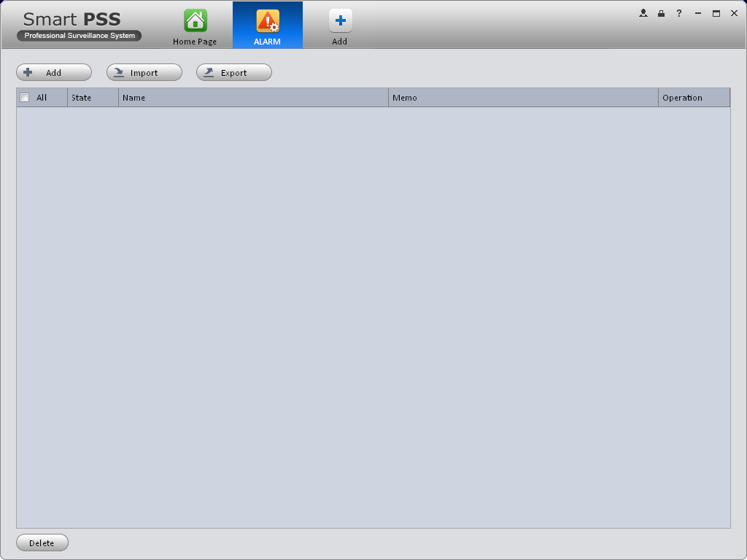This screenshot has height=560, width=747.
Task: Click the Export button
Action: coord(234,72)
